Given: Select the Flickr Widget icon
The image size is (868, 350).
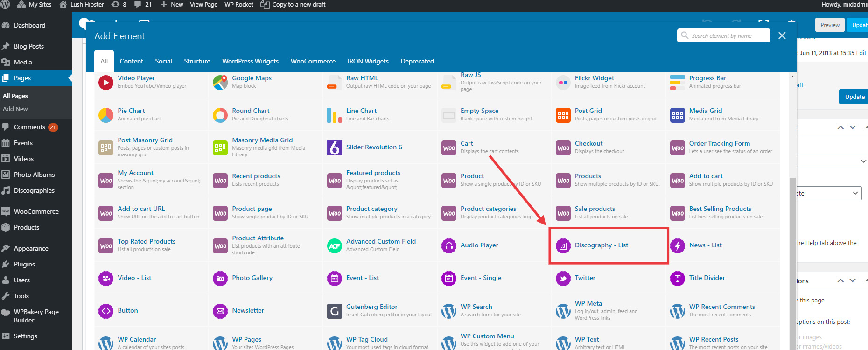Looking at the screenshot, I should pos(563,83).
